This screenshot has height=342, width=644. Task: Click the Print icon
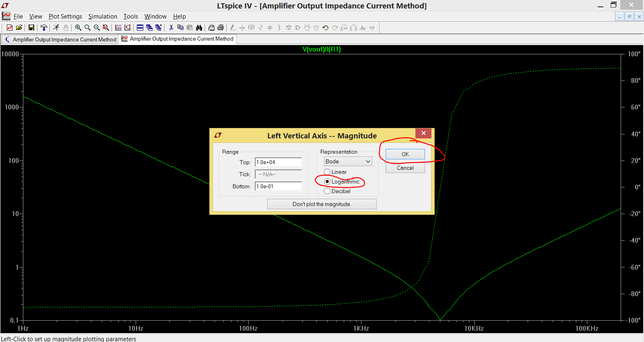coord(221,28)
